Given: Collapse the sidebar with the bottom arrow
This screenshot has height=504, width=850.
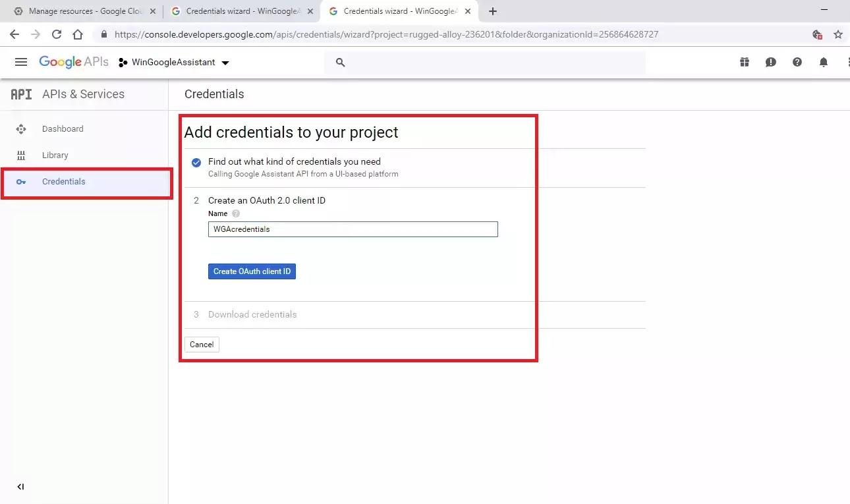Looking at the screenshot, I should pos(20,487).
